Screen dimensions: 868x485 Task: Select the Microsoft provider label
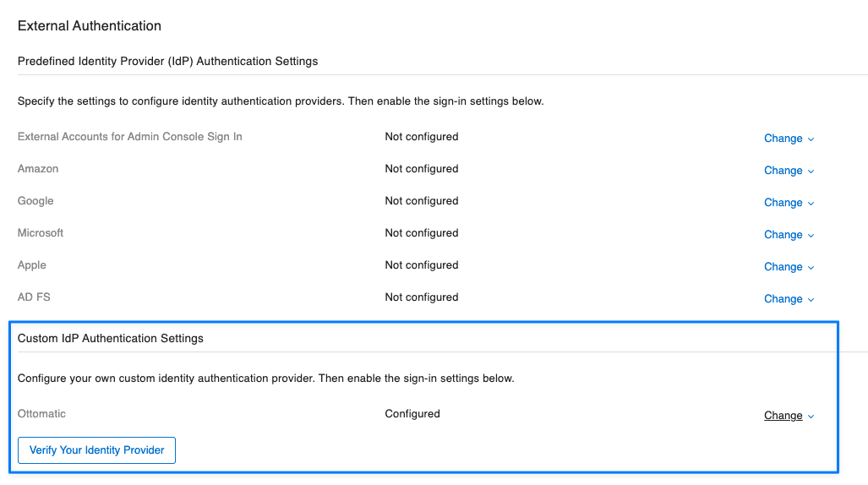coord(41,233)
